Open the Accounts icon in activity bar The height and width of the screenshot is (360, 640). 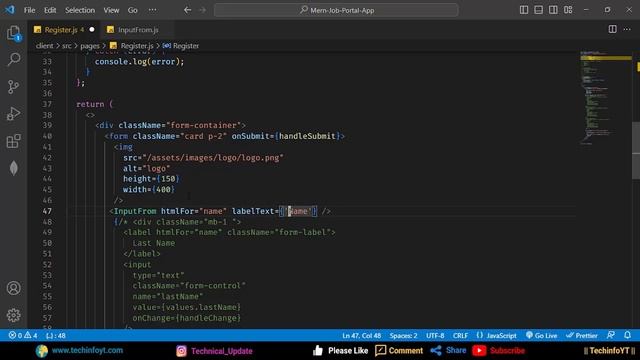(13, 288)
